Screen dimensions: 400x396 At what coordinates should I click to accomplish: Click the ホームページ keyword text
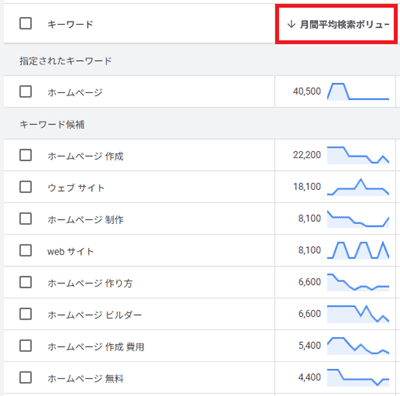[x=75, y=92]
